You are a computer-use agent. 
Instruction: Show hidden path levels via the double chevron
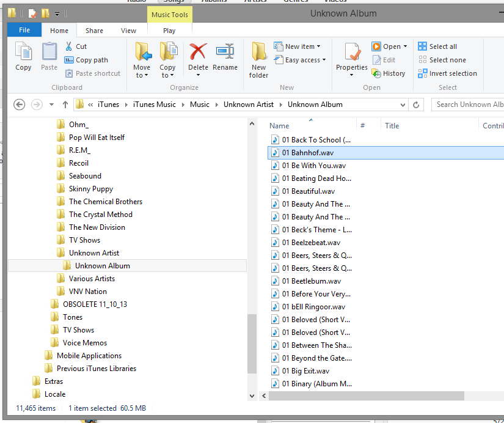click(90, 105)
